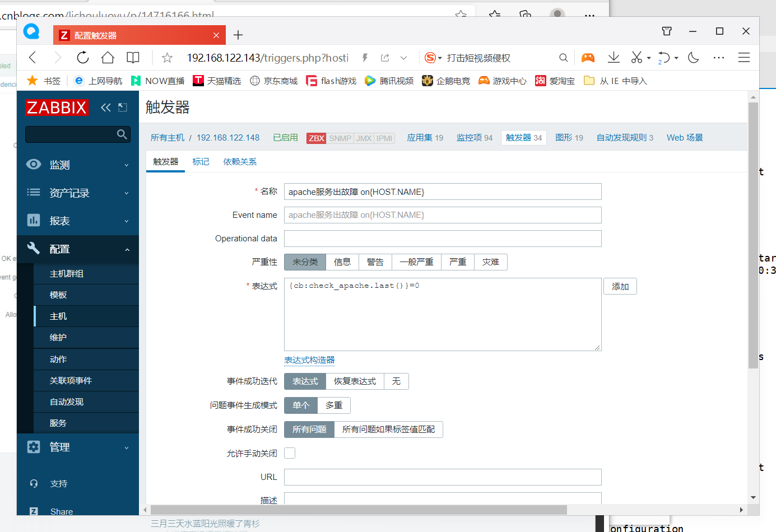
Task: Focus the Operational data field
Action: click(443, 239)
